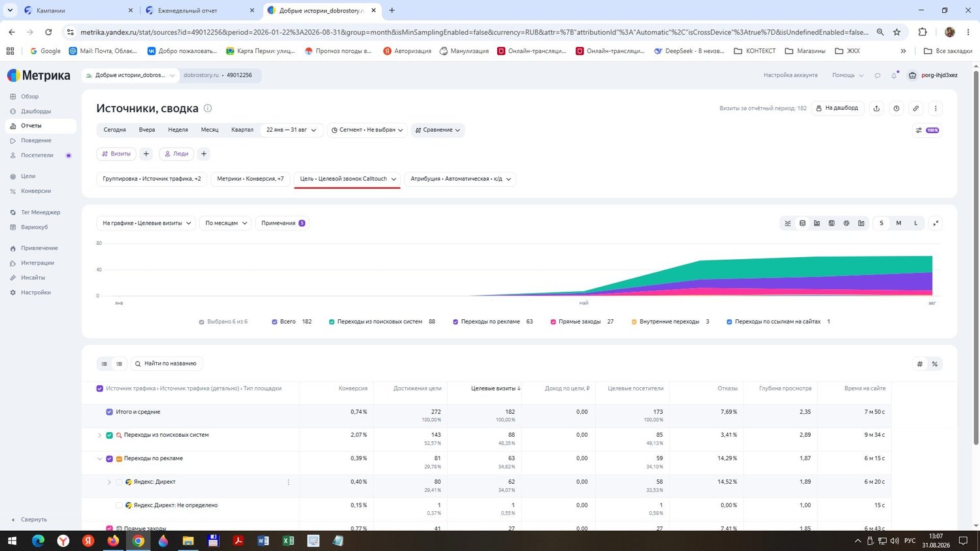Tick the Яндекс.Директ: Не определено checkbox
This screenshot has height=551, width=980.
pos(119,505)
